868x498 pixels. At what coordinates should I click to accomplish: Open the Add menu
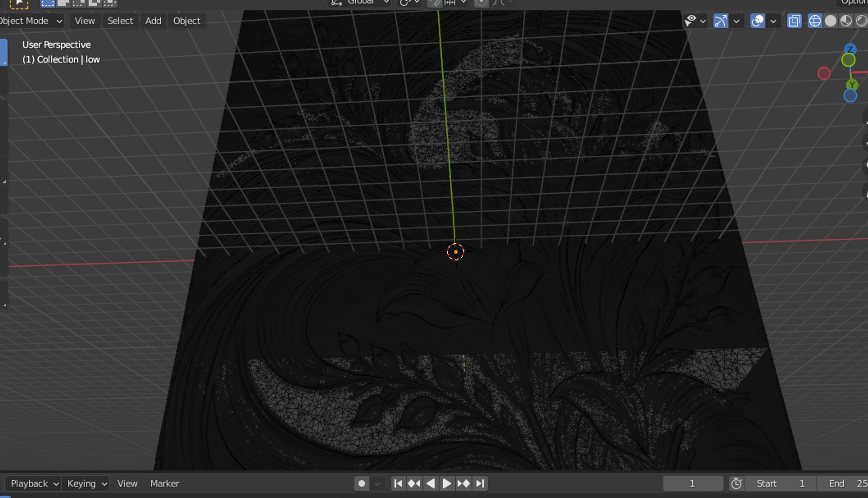tap(153, 21)
